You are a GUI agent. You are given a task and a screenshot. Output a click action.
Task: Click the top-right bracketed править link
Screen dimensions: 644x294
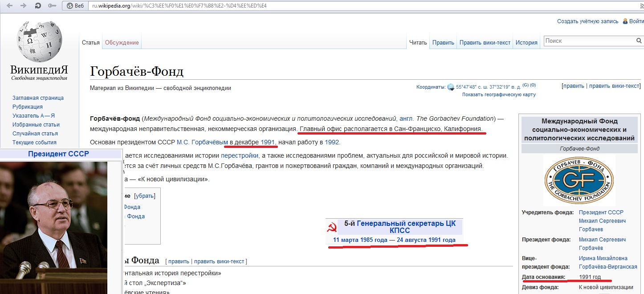pos(574,86)
